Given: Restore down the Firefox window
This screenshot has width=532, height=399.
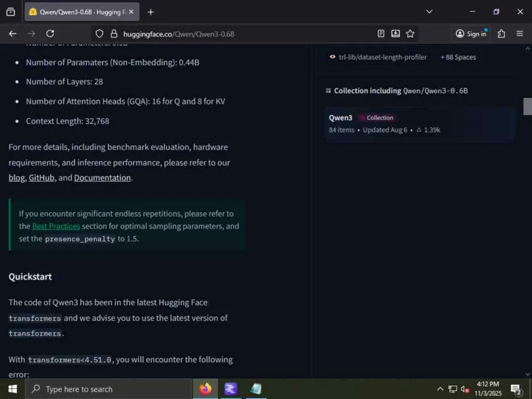Looking at the screenshot, I should pyautogui.click(x=496, y=11).
